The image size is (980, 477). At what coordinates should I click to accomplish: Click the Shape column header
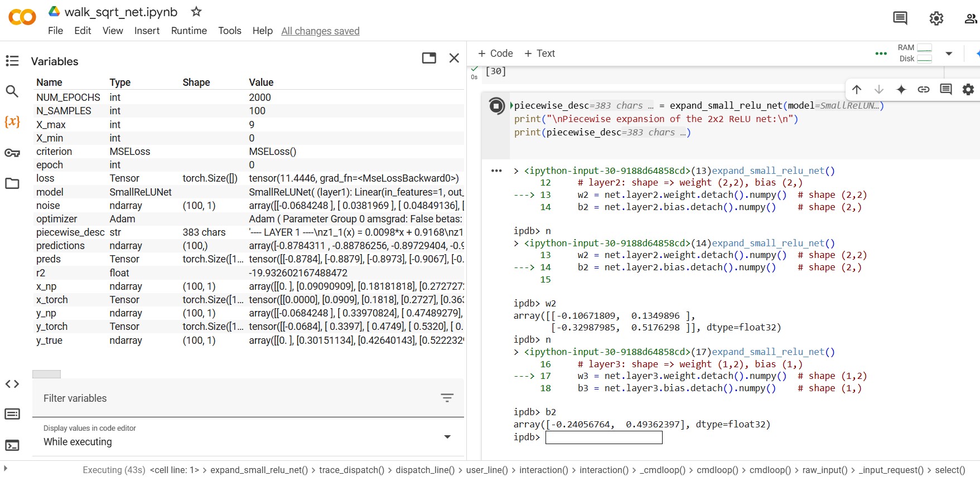pos(196,82)
